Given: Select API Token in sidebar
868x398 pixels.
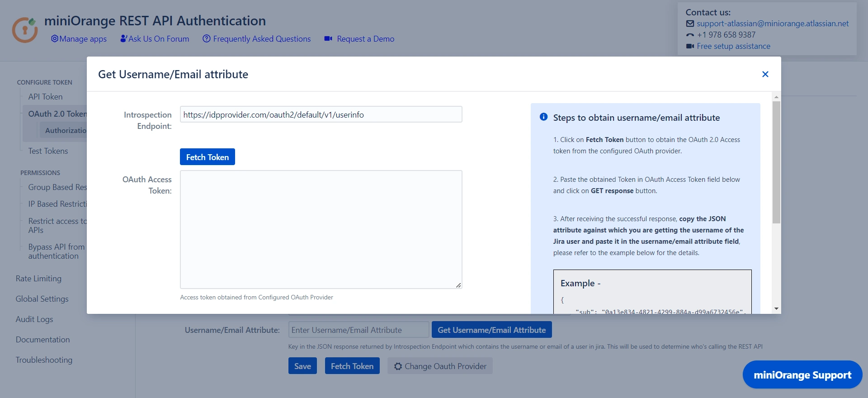Looking at the screenshot, I should pos(45,97).
